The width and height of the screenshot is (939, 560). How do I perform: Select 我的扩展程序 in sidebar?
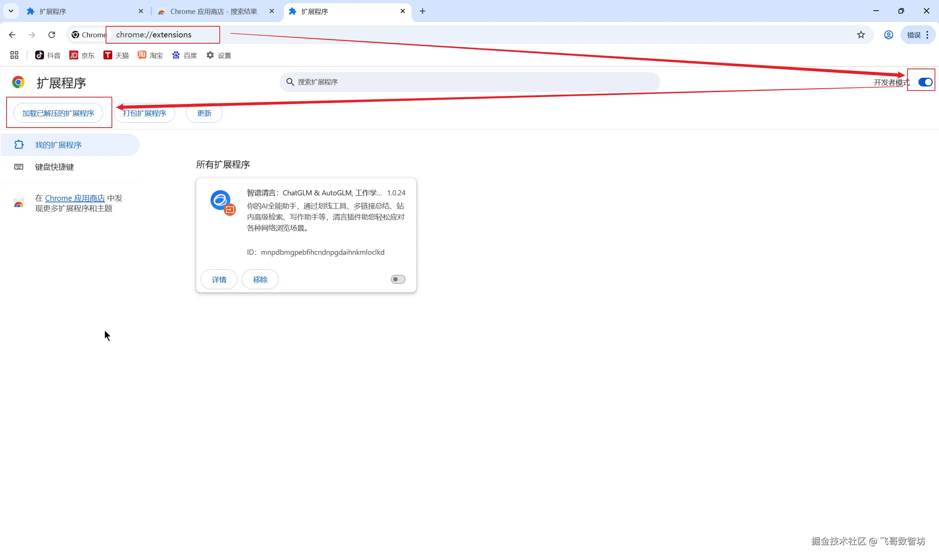[x=70, y=144]
